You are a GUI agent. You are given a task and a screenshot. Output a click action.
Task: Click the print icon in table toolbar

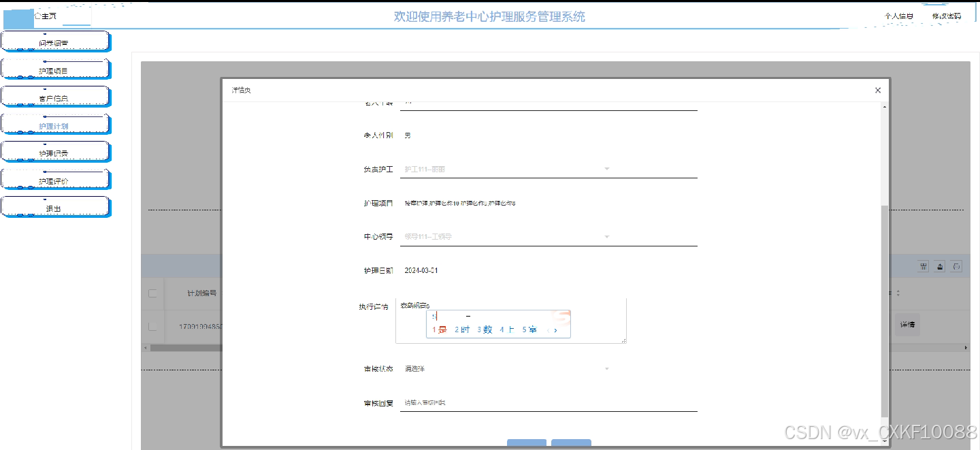(957, 266)
